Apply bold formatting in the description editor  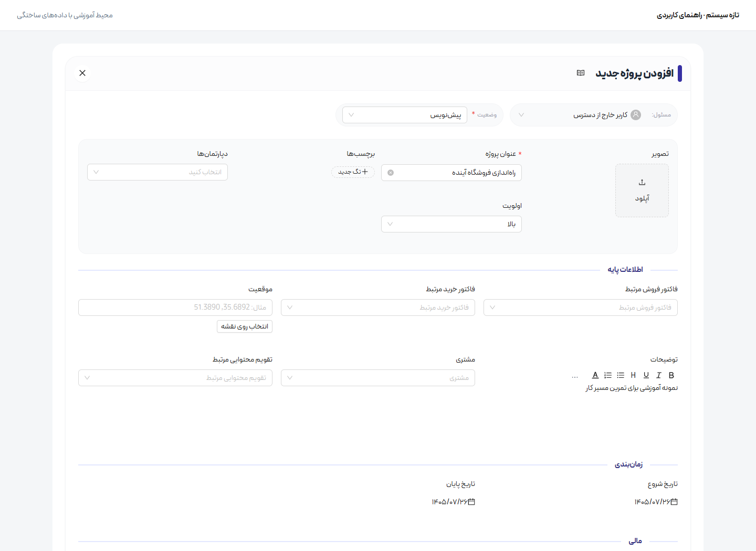671,375
